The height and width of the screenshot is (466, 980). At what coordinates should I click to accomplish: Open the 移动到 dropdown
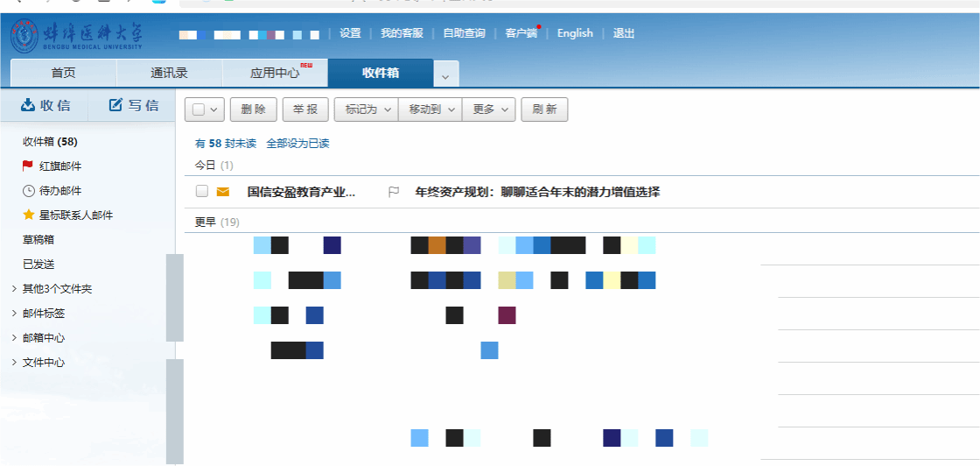coord(430,109)
